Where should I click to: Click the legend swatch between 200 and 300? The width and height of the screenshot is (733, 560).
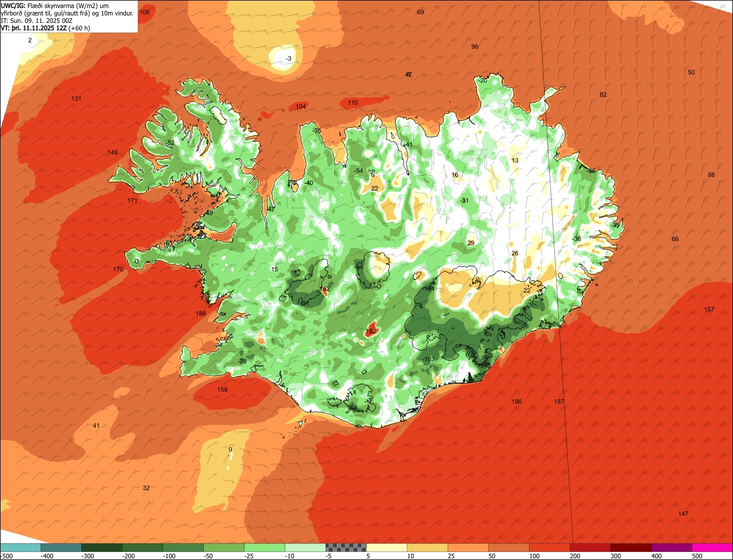point(590,547)
